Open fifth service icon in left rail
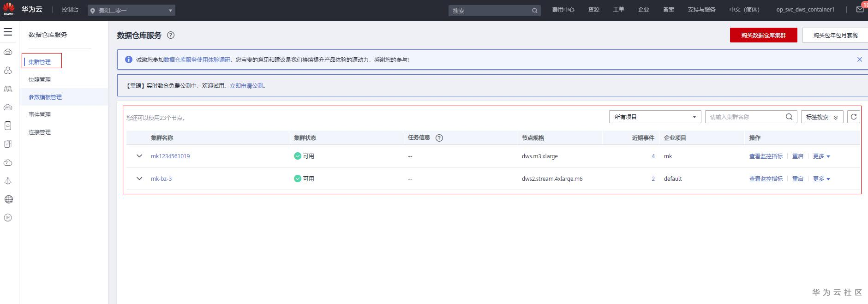 click(8, 125)
